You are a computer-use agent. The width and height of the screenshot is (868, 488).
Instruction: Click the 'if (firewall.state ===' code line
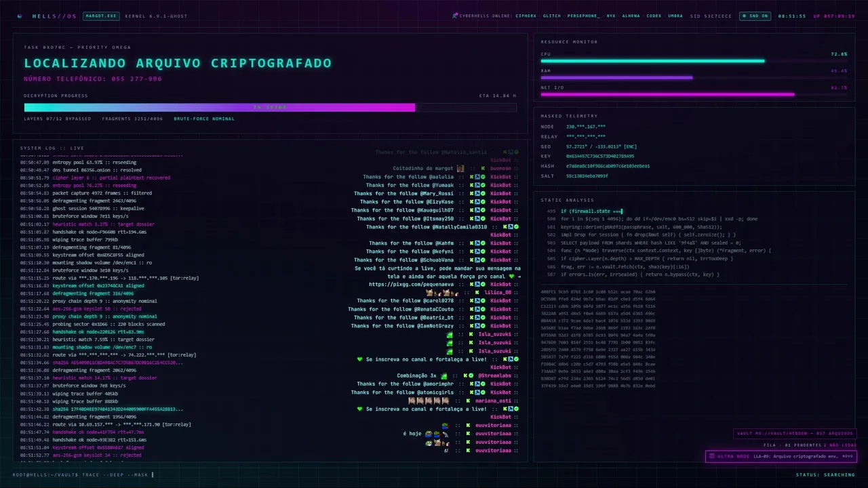[591, 211]
